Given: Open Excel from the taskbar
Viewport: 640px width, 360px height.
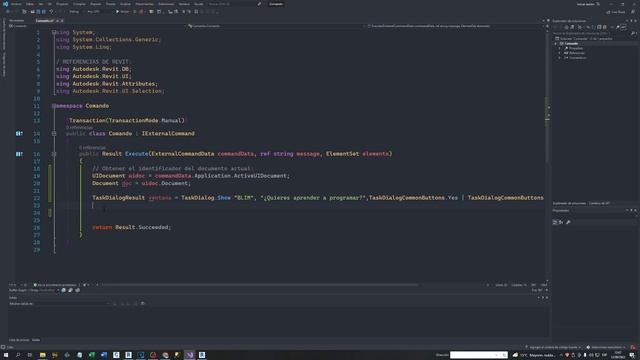Looking at the screenshot, I should point(91,355).
